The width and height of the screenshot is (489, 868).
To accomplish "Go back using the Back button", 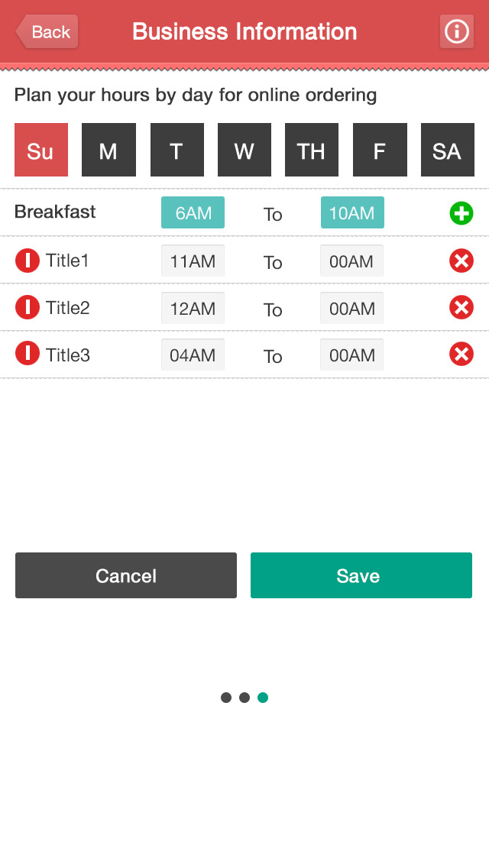I will (x=47, y=32).
